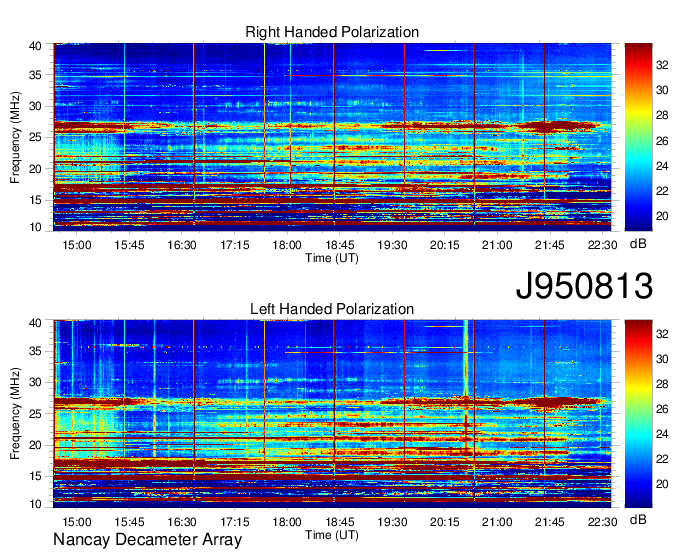Click the 16:30 tick under Right Handed plot
Viewport: 680px width, 552px height.
tap(182, 245)
